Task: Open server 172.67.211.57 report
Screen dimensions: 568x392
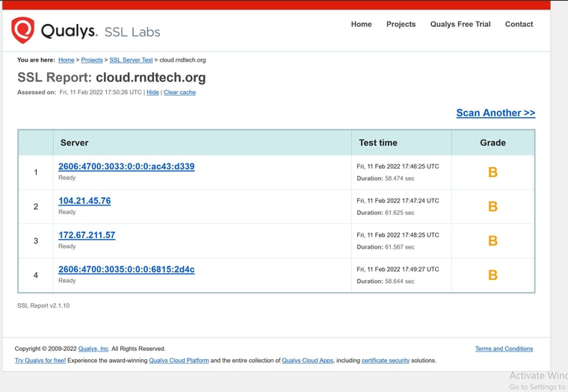Action: click(x=87, y=235)
